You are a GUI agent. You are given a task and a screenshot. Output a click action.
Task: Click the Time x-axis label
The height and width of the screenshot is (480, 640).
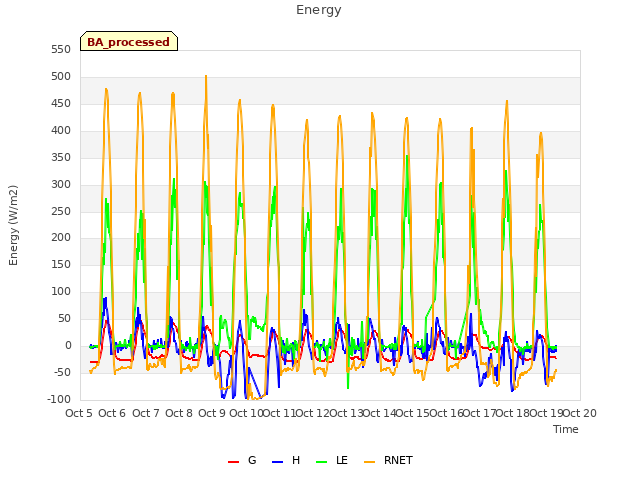(x=566, y=429)
